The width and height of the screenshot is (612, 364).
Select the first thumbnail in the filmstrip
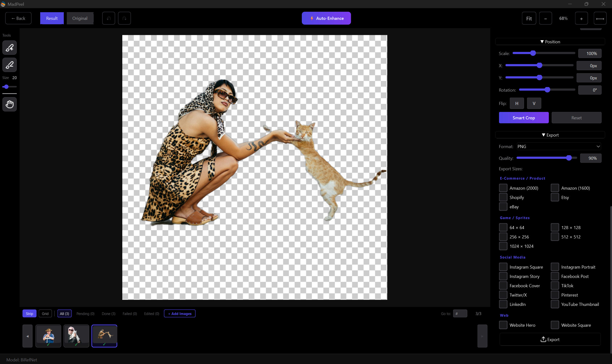pyautogui.click(x=48, y=336)
